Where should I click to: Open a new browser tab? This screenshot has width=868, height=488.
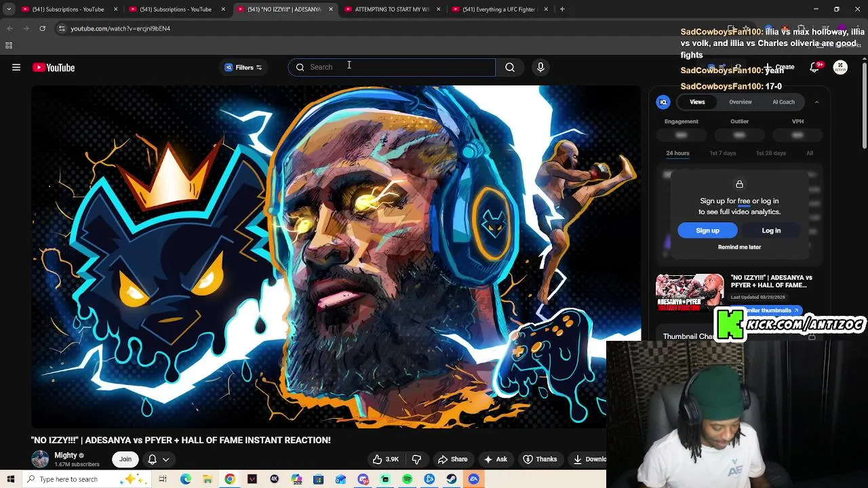click(562, 9)
